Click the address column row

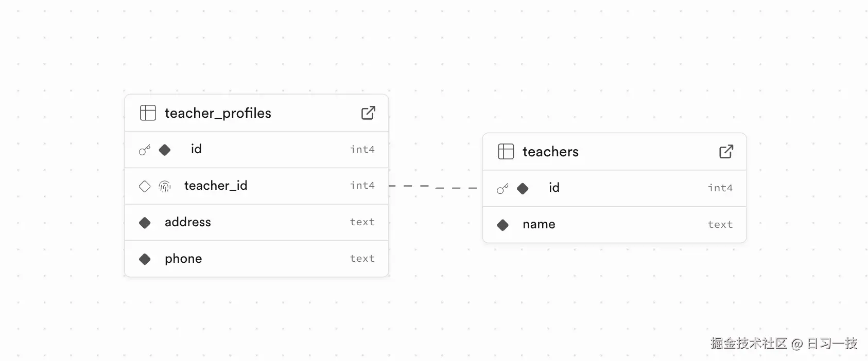[x=256, y=222]
